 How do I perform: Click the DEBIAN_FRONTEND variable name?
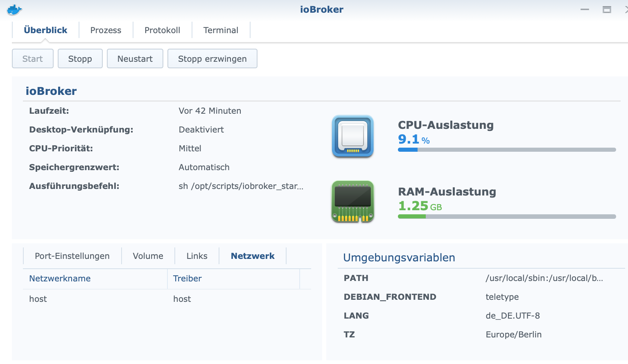[390, 297]
